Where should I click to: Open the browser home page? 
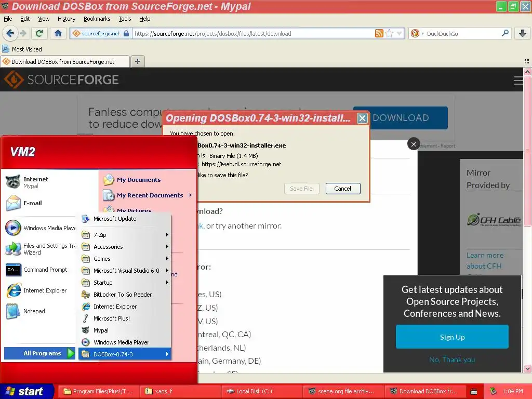click(x=58, y=33)
